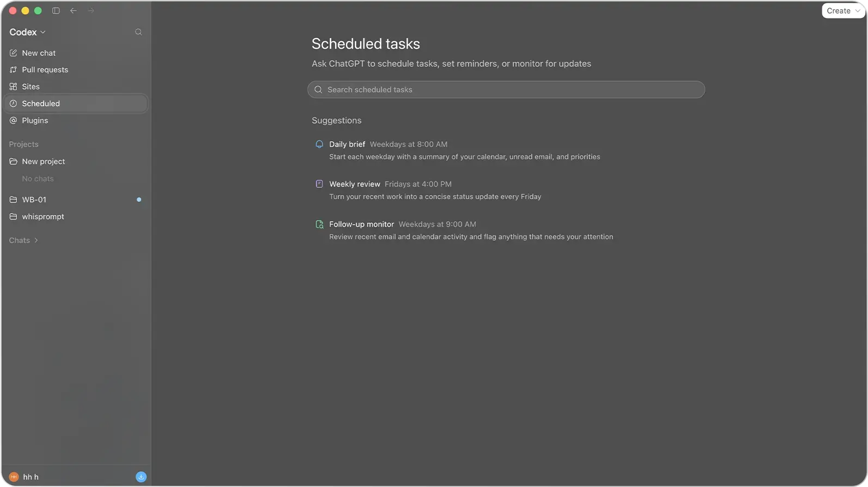
Task: Toggle the sidebar panel icon
Action: pos(56,10)
